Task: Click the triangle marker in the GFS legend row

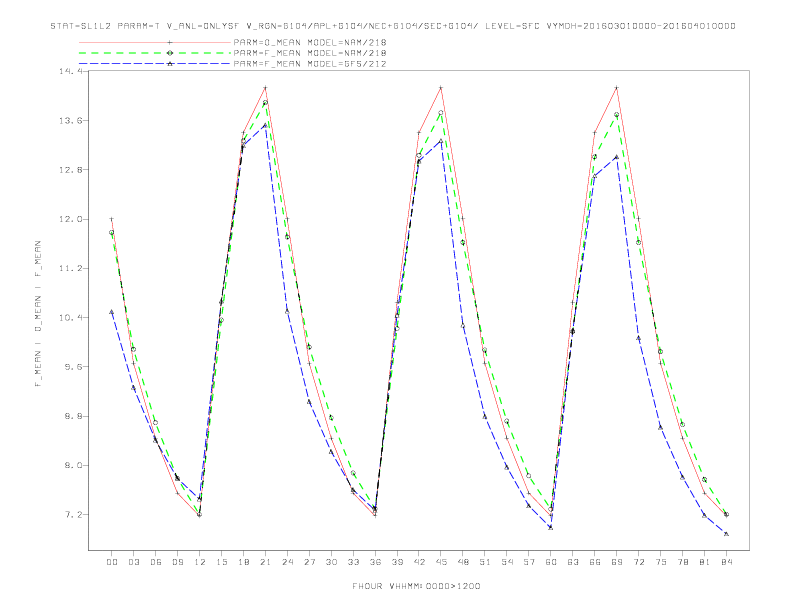Action: 170,64
